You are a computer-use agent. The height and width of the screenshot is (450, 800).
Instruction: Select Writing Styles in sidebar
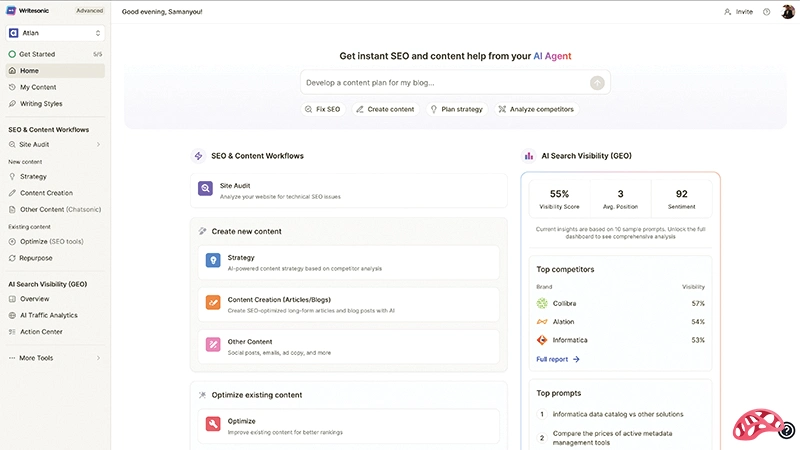pos(41,103)
